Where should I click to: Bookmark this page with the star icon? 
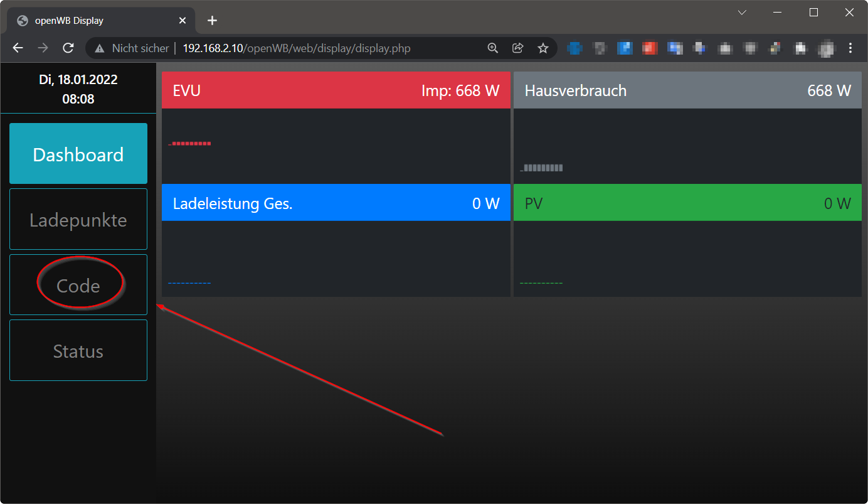[x=543, y=48]
